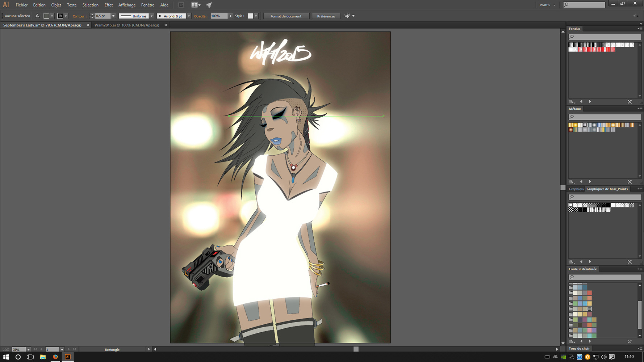This screenshot has height=362, width=644.
Task: Open the control bar options menu at far right
Action: 636,16
